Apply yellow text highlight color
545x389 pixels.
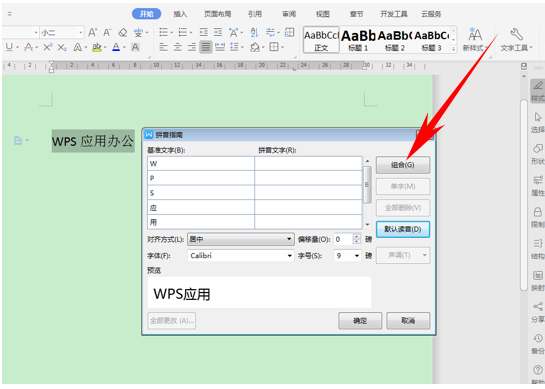[97, 47]
